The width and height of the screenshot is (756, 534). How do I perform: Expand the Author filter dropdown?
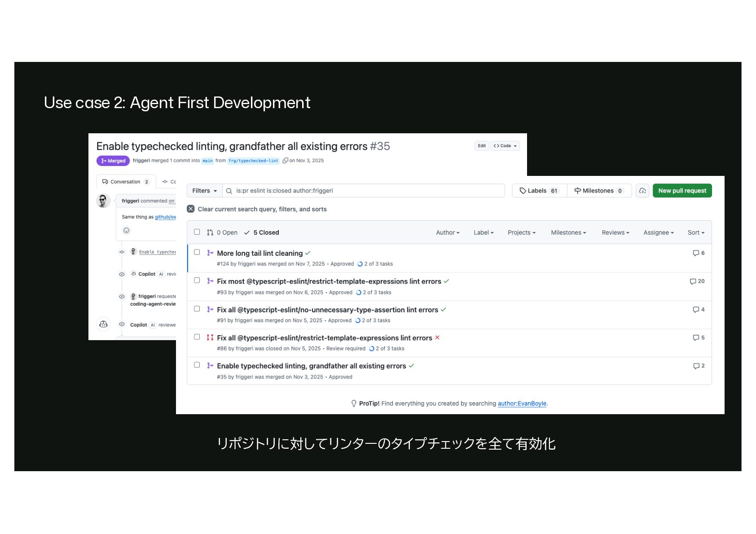point(448,232)
